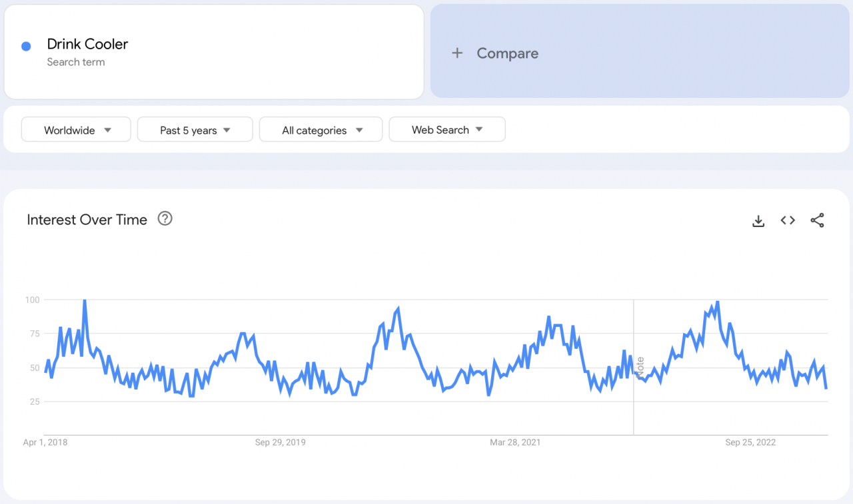Image resolution: width=853 pixels, height=504 pixels.
Task: Share the Interest Over Time chart
Action: 817,220
